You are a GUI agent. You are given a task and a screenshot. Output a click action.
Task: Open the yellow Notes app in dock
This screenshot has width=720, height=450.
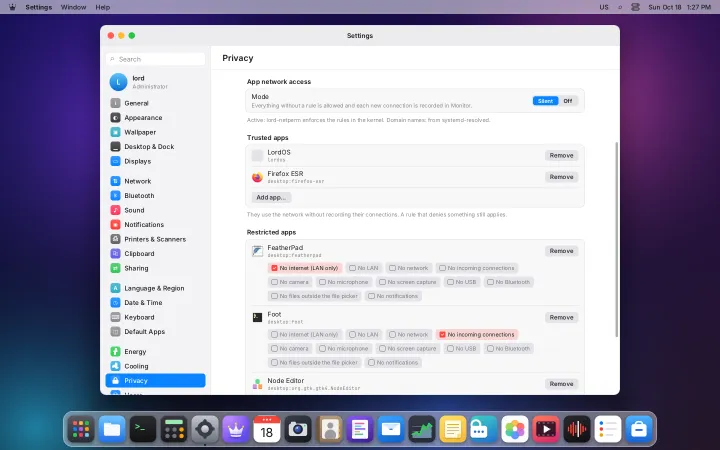coord(453,429)
